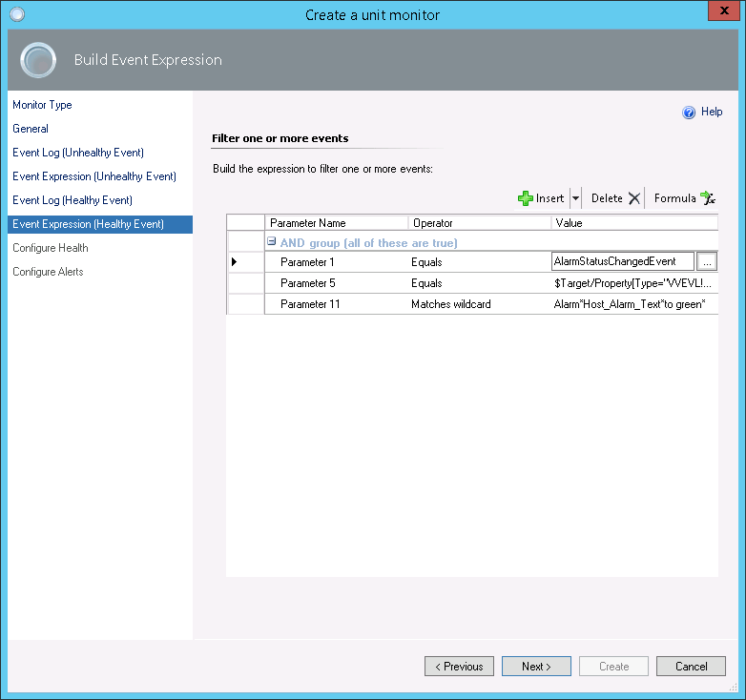
Task: Select the Matches wildcard operator cell
Action: click(x=450, y=304)
